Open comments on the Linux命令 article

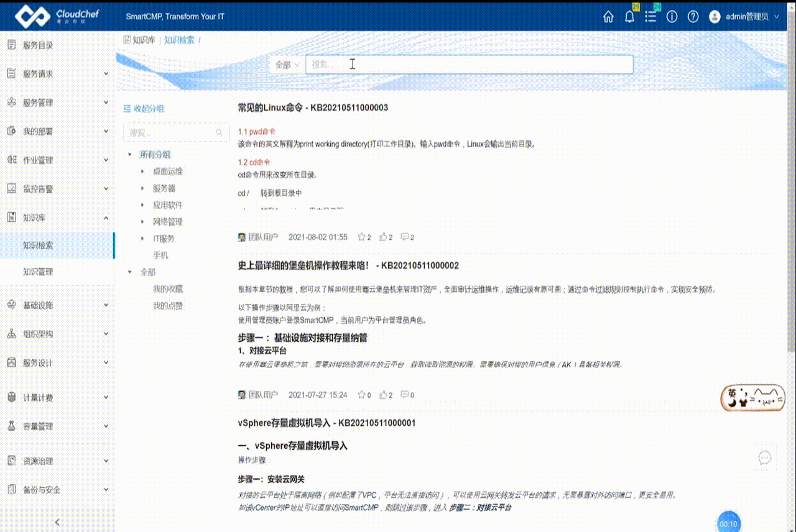click(404, 237)
